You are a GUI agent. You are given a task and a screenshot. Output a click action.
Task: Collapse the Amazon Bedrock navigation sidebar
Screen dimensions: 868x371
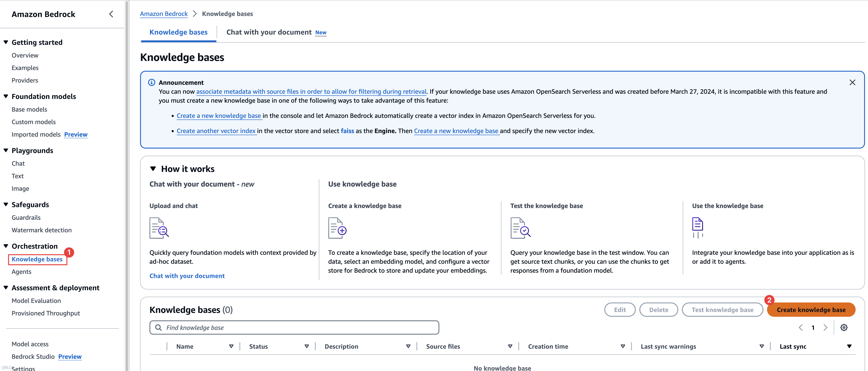pyautogui.click(x=111, y=14)
